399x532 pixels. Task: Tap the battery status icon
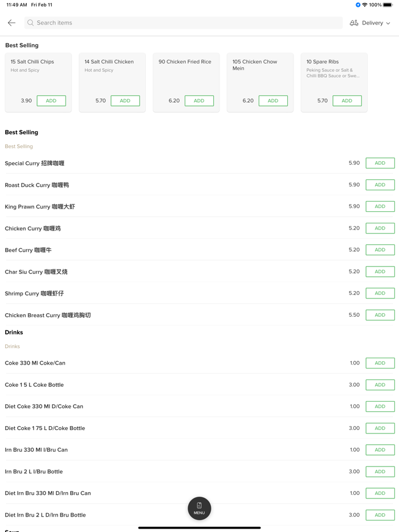click(388, 5)
